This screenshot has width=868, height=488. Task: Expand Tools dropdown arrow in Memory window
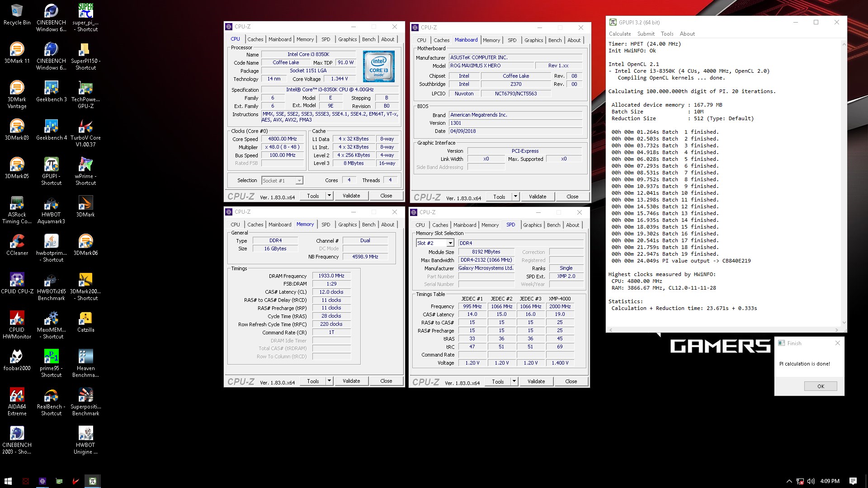click(x=329, y=381)
